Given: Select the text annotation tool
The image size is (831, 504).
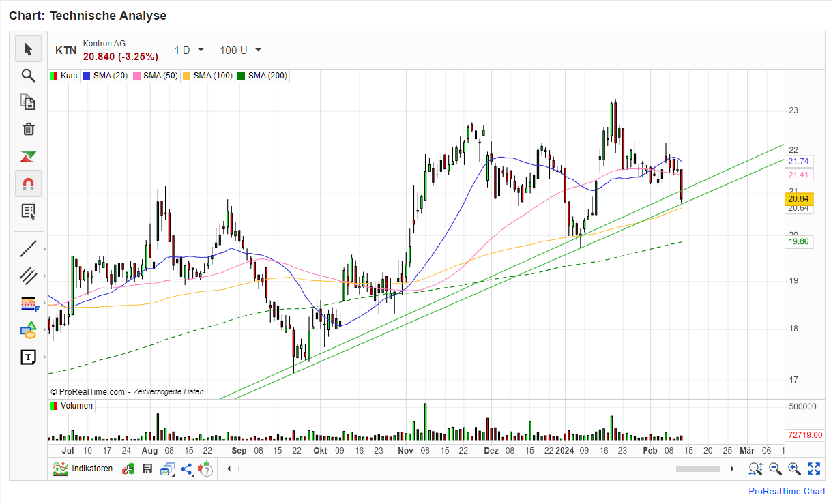Looking at the screenshot, I should point(28,357).
